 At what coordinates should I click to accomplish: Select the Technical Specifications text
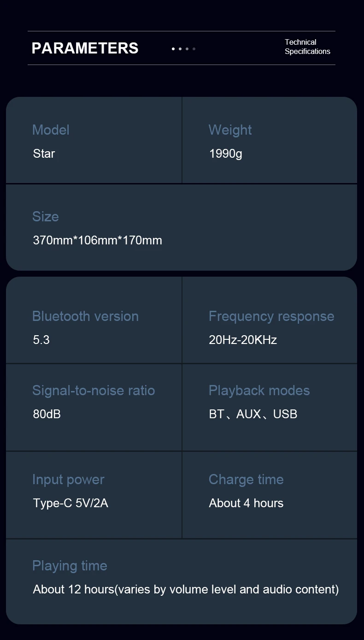[307, 47]
